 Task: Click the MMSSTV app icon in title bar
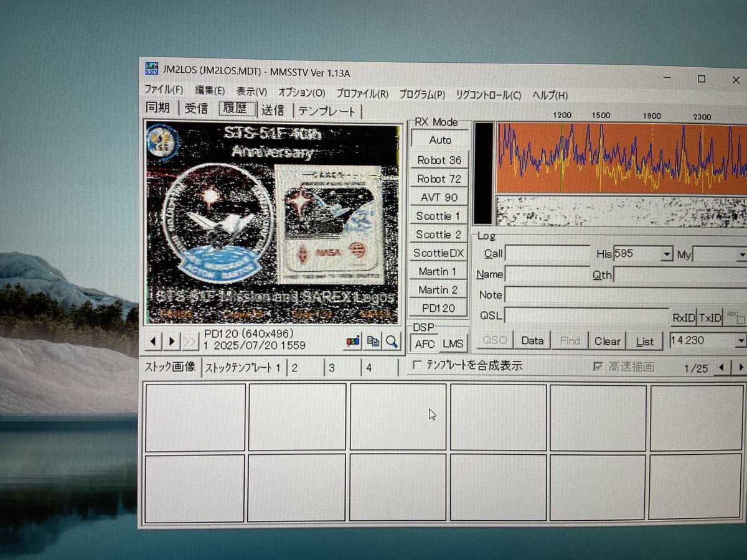[x=151, y=67]
